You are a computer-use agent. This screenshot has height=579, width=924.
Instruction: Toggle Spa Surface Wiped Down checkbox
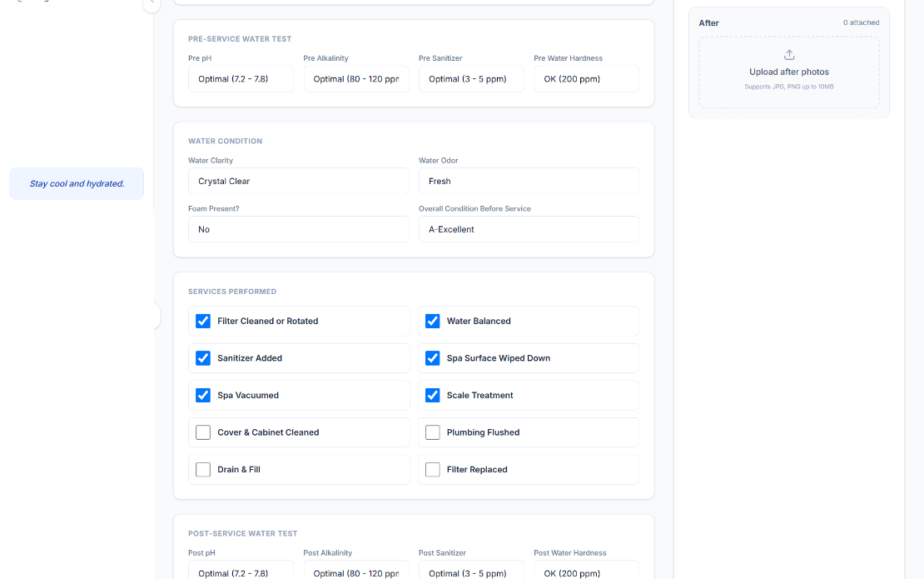[x=433, y=358]
